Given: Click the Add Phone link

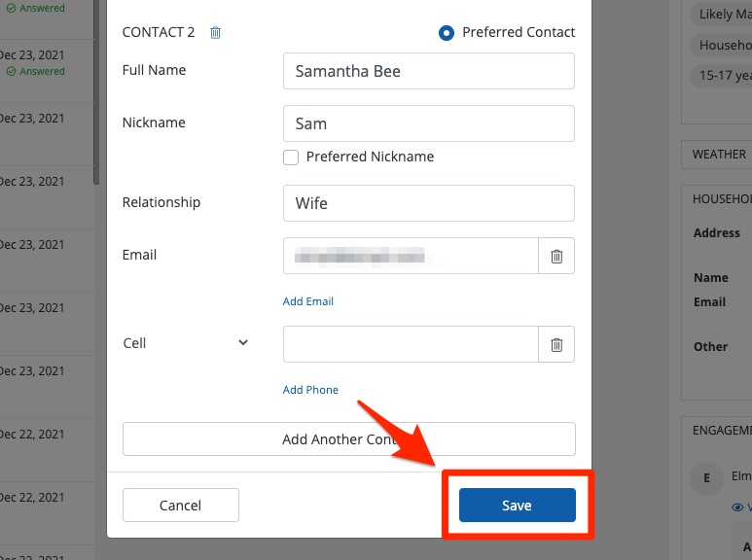Looking at the screenshot, I should [310, 390].
